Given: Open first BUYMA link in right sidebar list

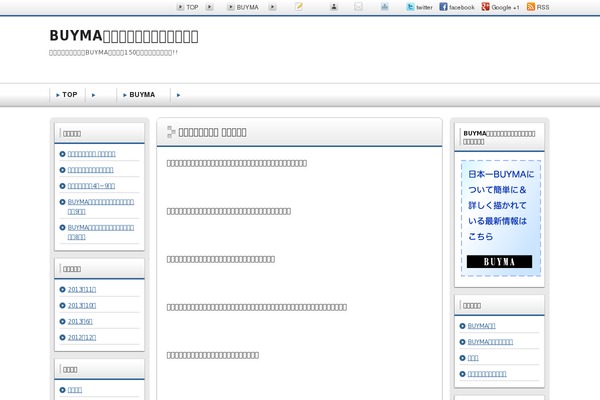Looking at the screenshot, I should click(x=481, y=326).
